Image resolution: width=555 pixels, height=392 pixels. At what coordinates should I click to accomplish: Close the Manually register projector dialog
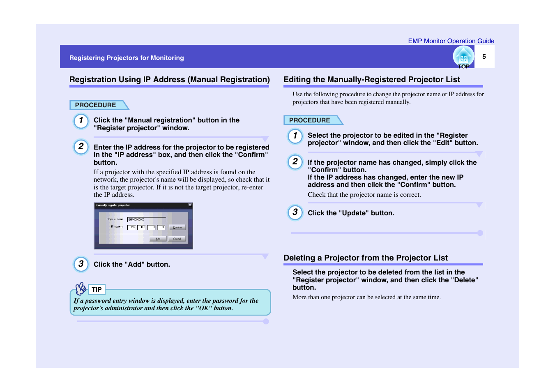point(190,205)
